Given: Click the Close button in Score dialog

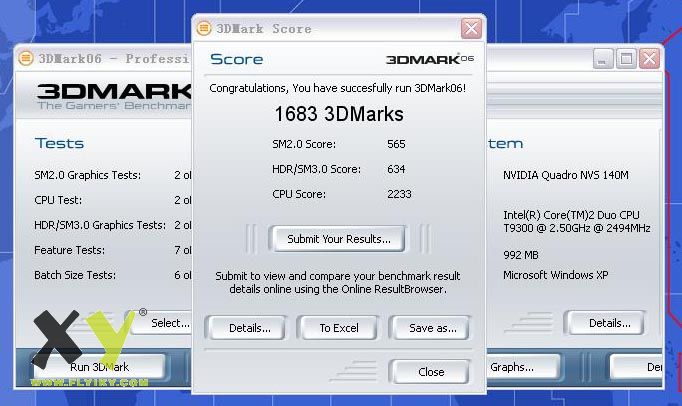Looking at the screenshot, I should pos(431,372).
